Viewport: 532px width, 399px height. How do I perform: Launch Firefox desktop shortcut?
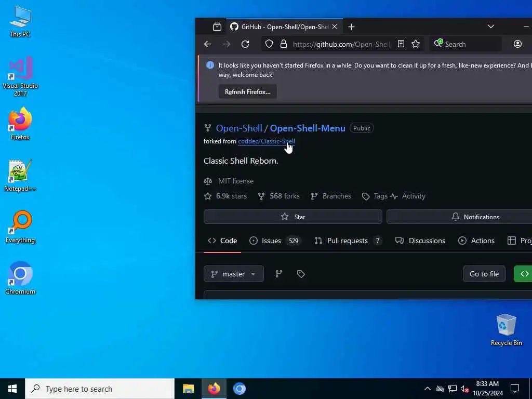tap(20, 124)
